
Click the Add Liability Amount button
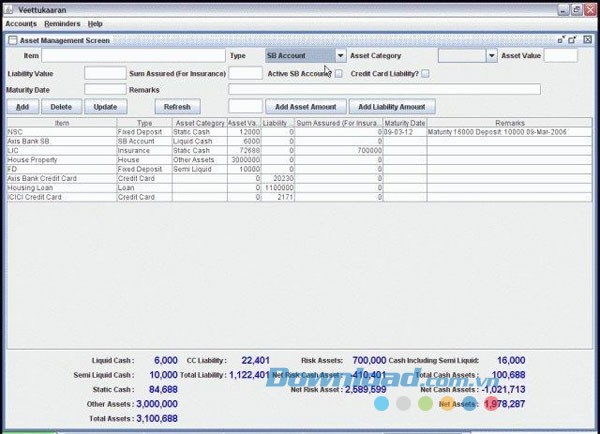(392, 106)
